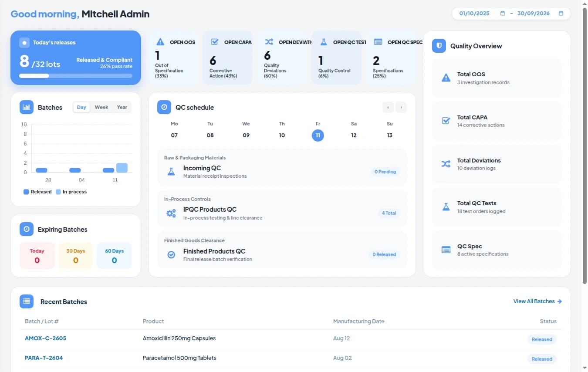Click the Aug 12 manufacturing date

pyautogui.click(x=341, y=338)
